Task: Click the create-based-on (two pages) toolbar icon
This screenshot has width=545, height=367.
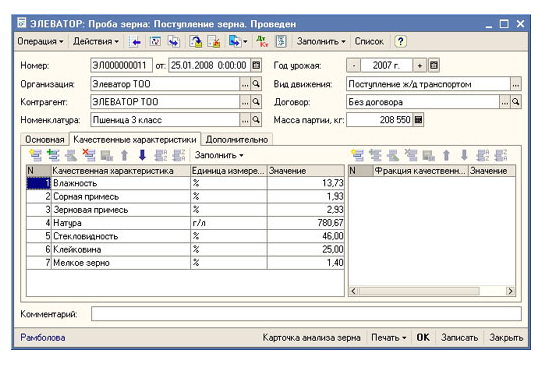Action: (x=174, y=42)
